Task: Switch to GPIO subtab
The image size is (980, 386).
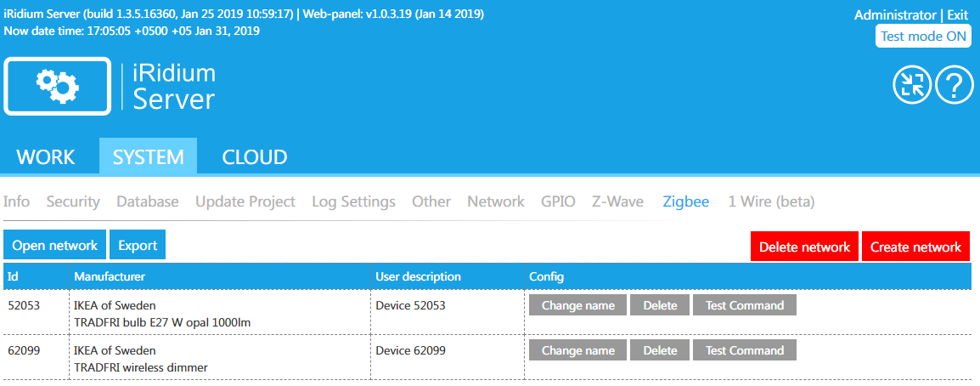Action: (558, 202)
